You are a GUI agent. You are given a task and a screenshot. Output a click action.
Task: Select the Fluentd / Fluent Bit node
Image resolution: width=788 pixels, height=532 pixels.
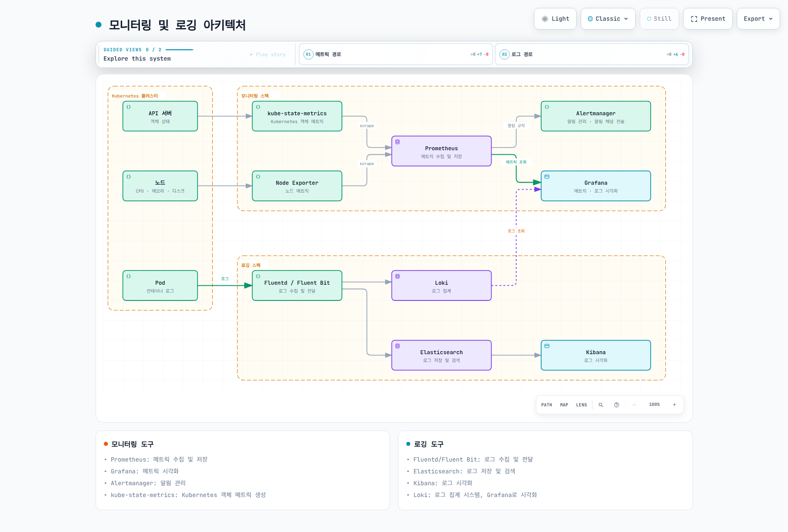(x=297, y=286)
